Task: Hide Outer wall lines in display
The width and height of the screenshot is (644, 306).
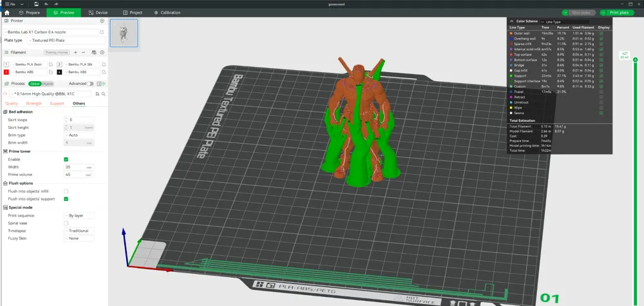Action: click(x=601, y=33)
